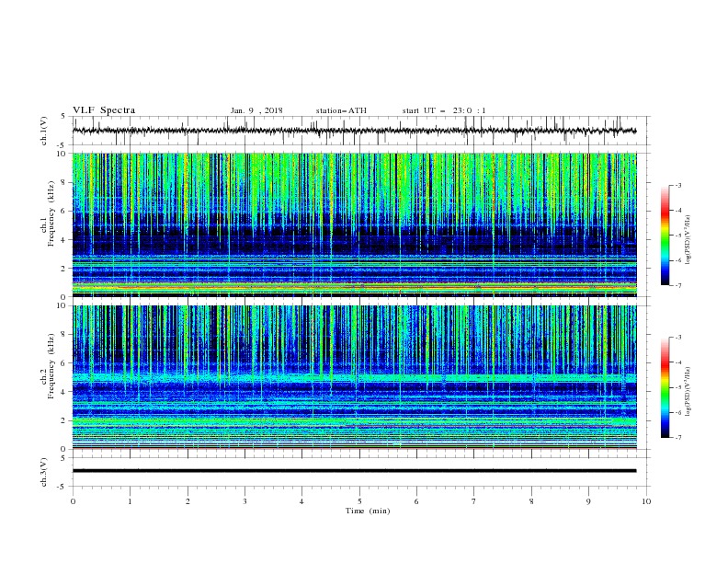Click the log(PSD) label beside ch.1 color bar
This screenshot has height=563, width=728.
(688, 240)
